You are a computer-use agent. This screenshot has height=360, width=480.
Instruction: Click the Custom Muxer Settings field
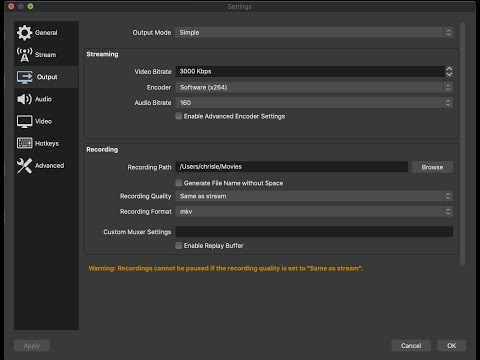pos(314,232)
